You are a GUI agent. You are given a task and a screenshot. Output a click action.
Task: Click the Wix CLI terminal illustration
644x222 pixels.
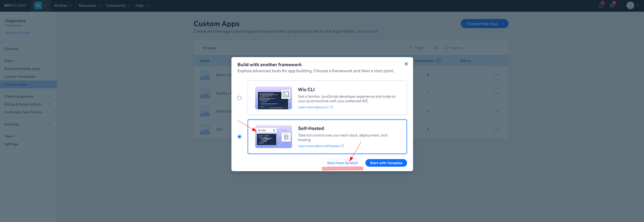tap(273, 98)
